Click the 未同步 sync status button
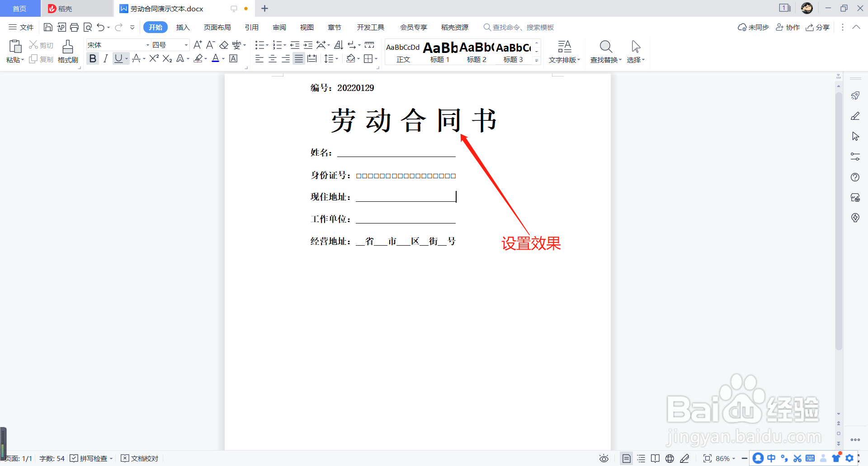The image size is (868, 466). [753, 27]
